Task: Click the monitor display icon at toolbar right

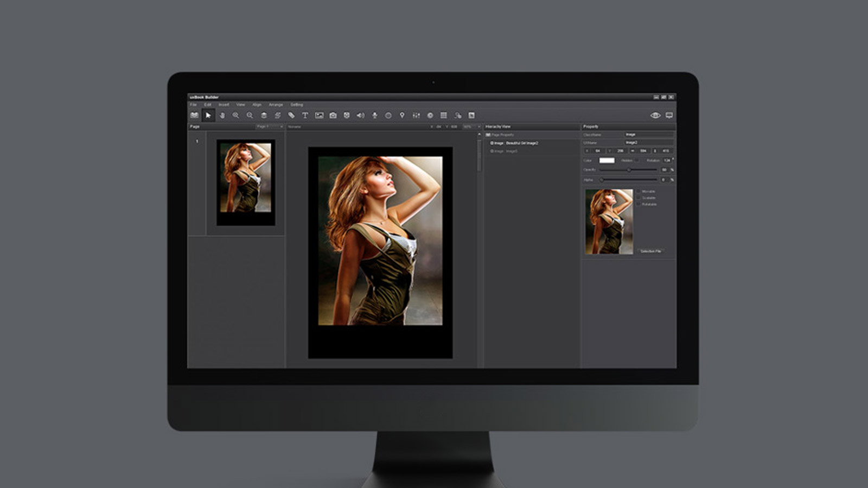Action: point(669,115)
